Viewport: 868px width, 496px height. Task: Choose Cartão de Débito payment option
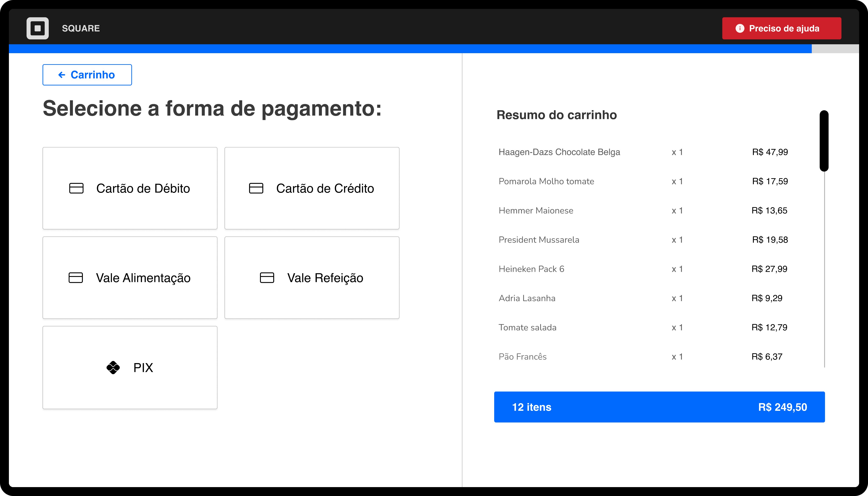pos(130,188)
